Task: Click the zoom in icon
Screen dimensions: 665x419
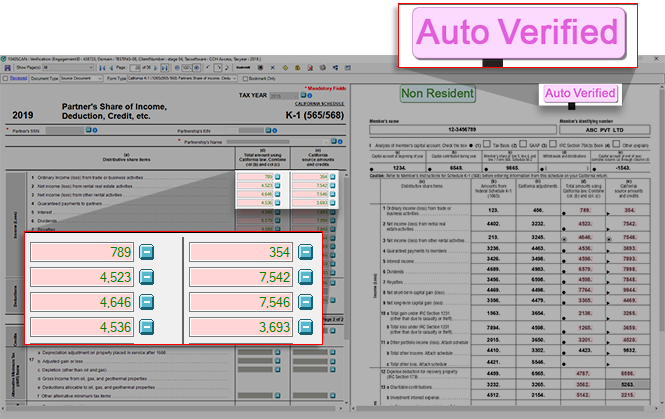Action: pos(197,68)
